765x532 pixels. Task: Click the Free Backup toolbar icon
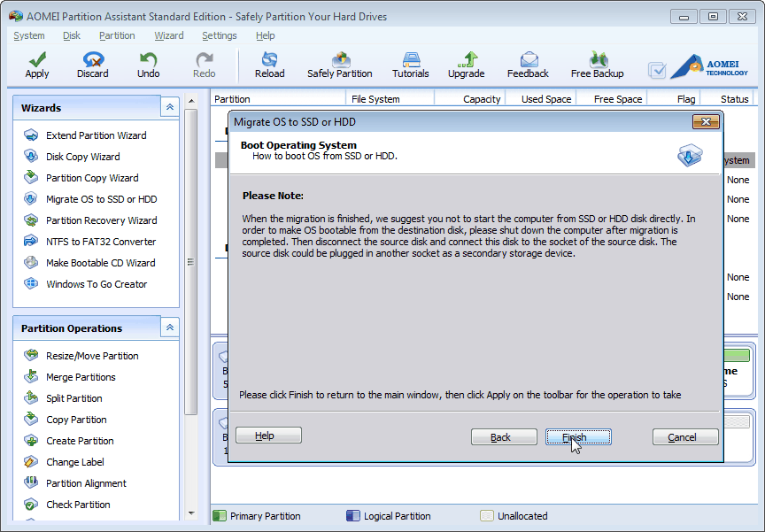(597, 65)
